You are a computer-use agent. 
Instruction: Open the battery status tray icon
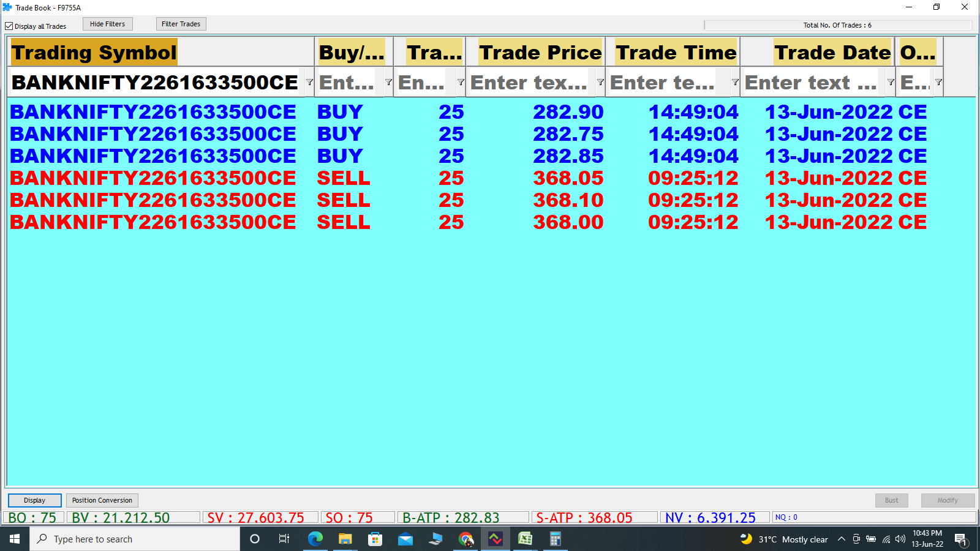coord(870,539)
